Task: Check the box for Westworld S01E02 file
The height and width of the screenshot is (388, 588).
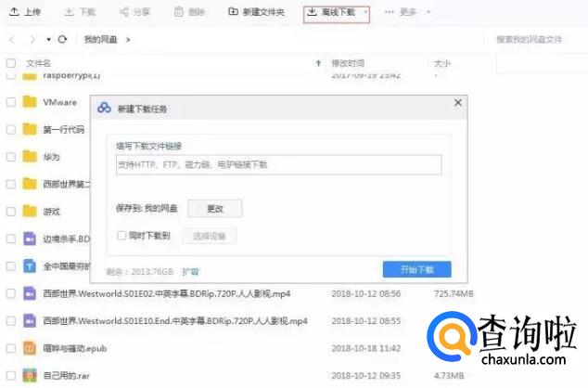Action: tap(11, 293)
